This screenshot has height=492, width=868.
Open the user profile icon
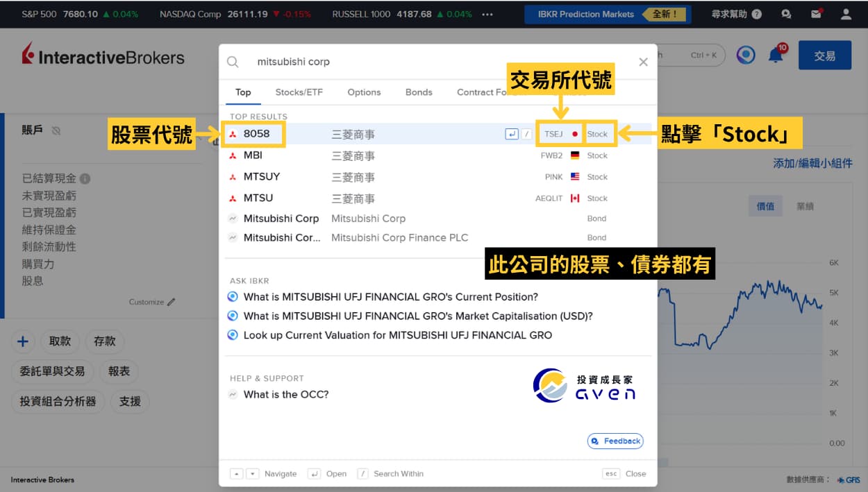tap(845, 13)
